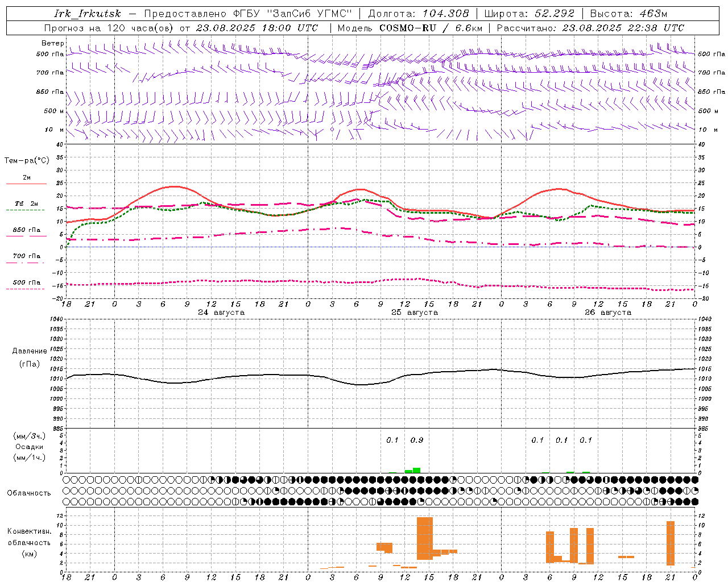This screenshot has width=728, height=582.
Task: Click the tallest green precipitation bar
Action: [416, 470]
